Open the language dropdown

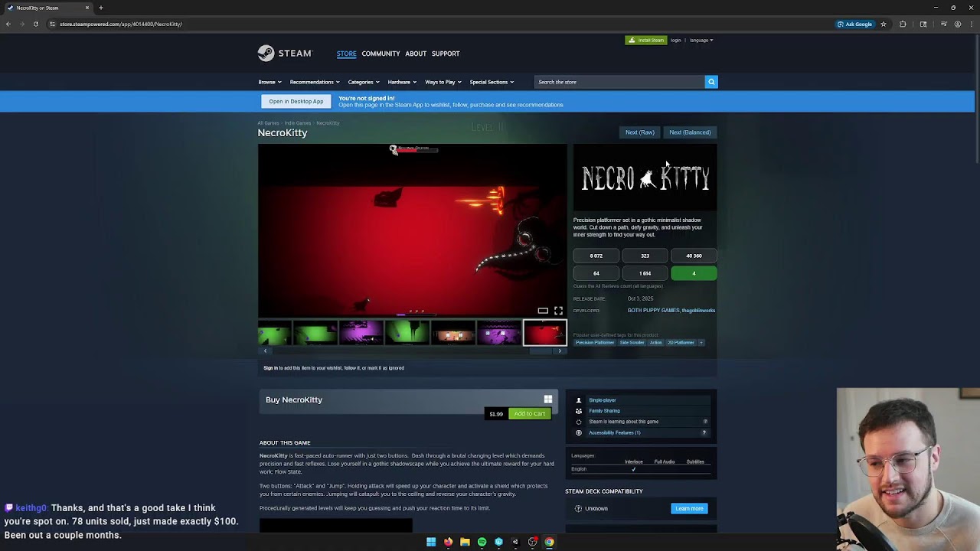(x=701, y=40)
